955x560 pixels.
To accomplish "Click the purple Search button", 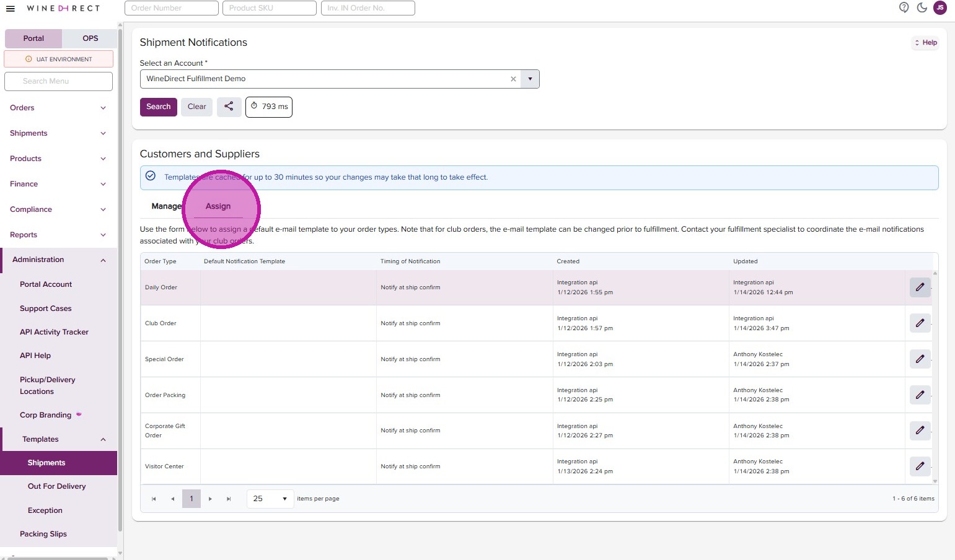I will [x=158, y=107].
